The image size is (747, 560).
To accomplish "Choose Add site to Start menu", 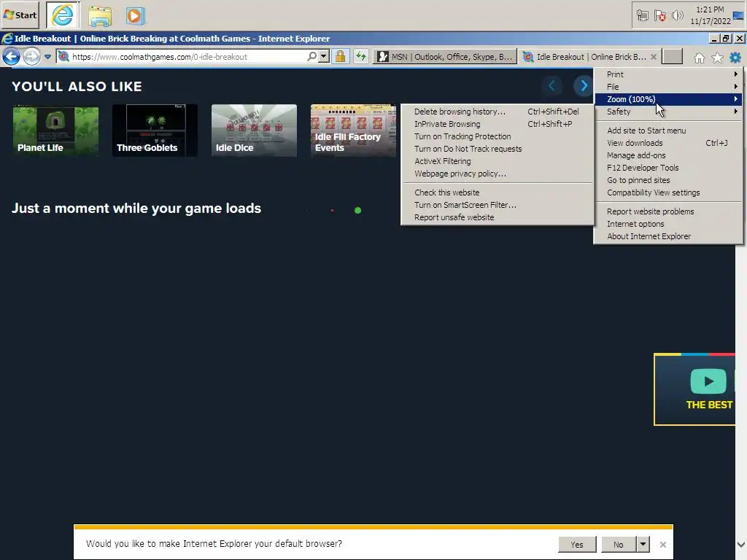I will tap(668, 131).
